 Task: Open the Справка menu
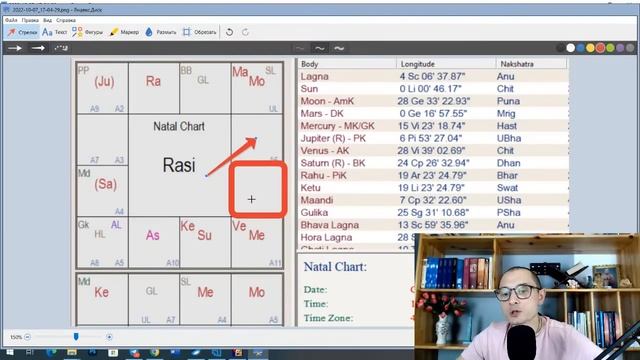[x=66, y=20]
